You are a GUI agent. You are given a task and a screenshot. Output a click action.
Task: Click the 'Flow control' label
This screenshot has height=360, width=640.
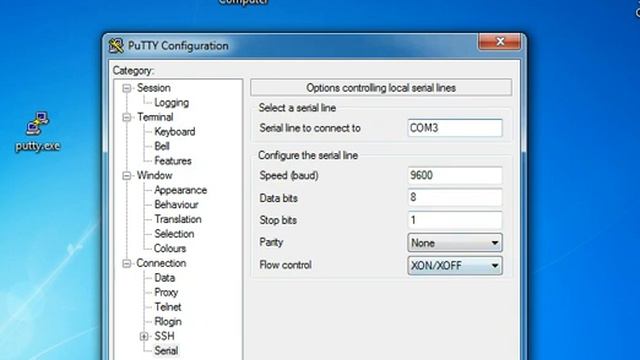pyautogui.click(x=285, y=265)
